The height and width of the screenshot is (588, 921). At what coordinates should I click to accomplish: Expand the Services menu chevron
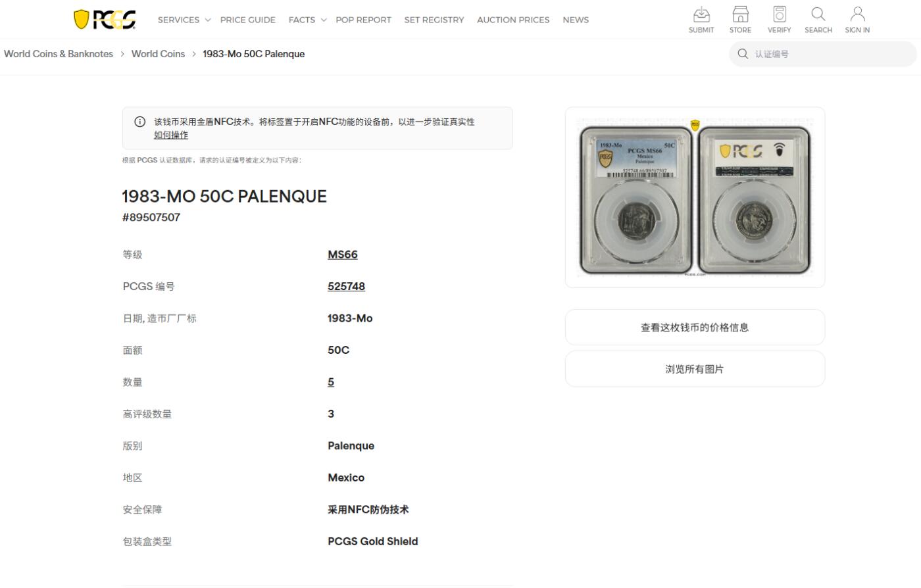click(x=208, y=20)
